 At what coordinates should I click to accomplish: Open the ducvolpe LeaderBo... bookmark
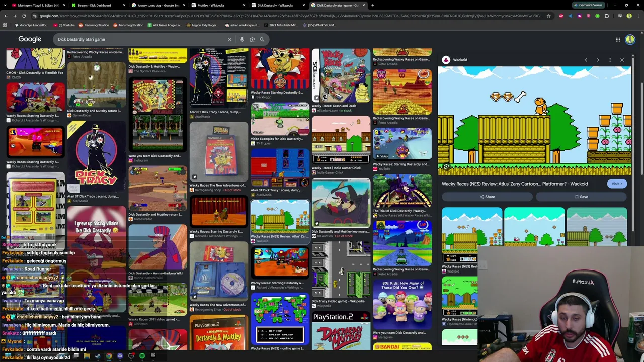pyautogui.click(x=31, y=25)
